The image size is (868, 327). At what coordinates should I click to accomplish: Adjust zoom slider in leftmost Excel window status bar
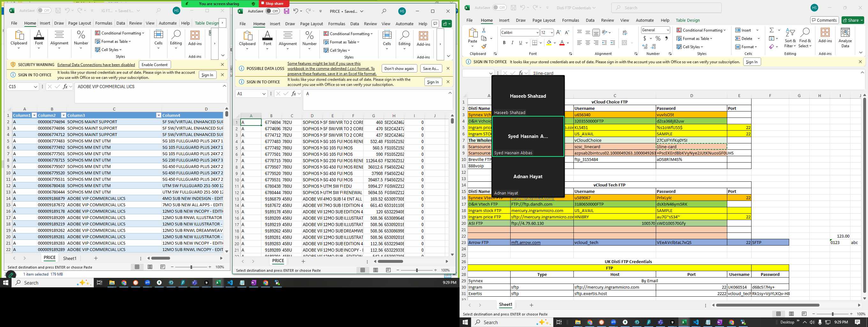191,267
